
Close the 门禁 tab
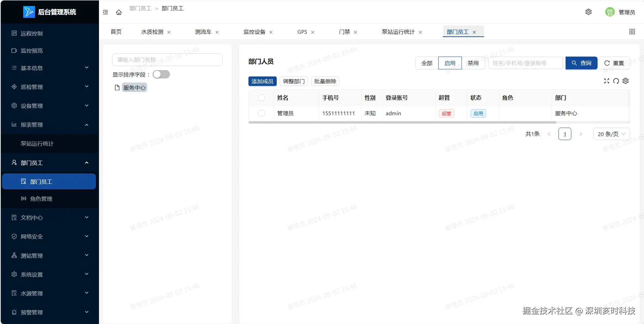point(355,32)
